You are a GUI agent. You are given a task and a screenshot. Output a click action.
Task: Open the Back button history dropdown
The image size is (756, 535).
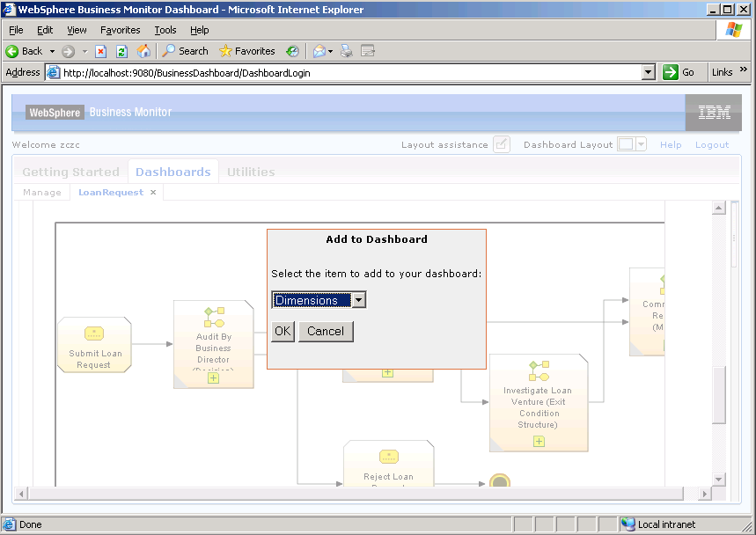[x=52, y=51]
